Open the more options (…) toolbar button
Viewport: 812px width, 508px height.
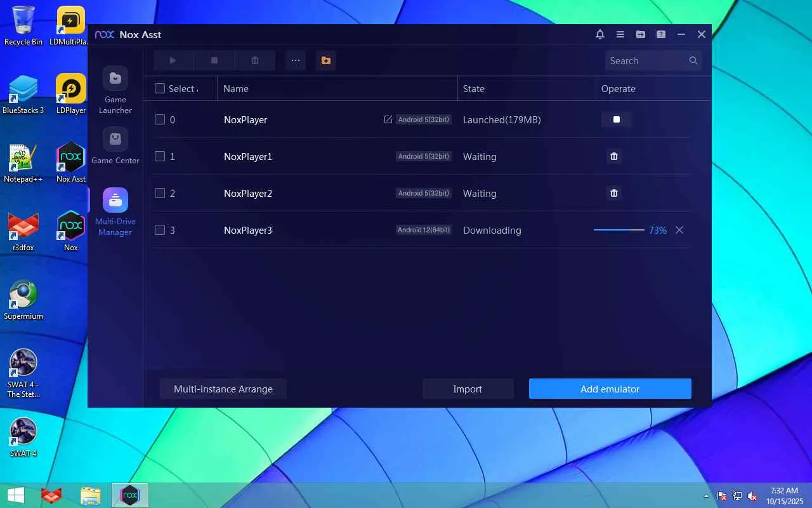tap(296, 60)
